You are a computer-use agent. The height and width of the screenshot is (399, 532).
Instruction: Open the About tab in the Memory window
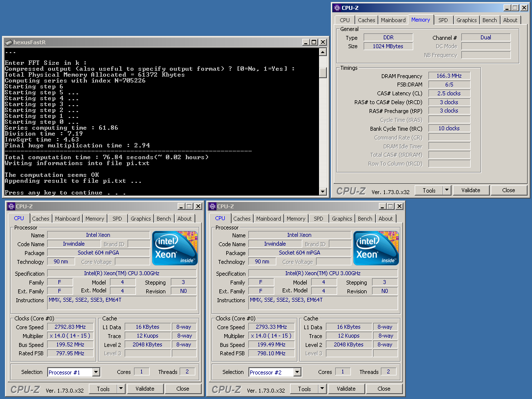point(510,20)
